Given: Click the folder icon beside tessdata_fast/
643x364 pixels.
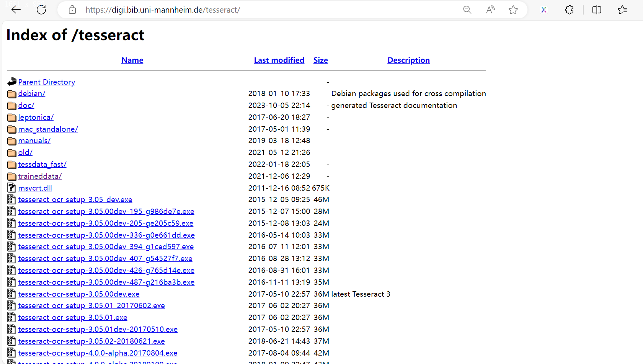Looking at the screenshot, I should (x=12, y=165).
